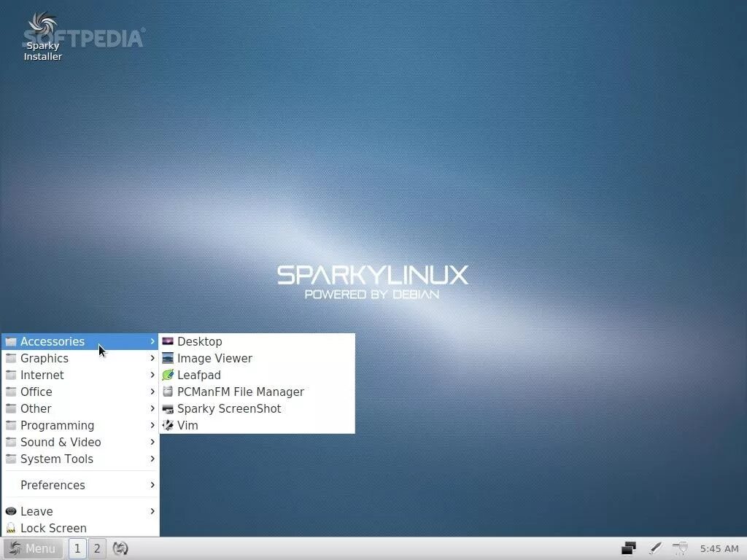Viewport: 747px width, 560px height.
Task: Expand the Other submenu arrow
Action: pos(152,408)
